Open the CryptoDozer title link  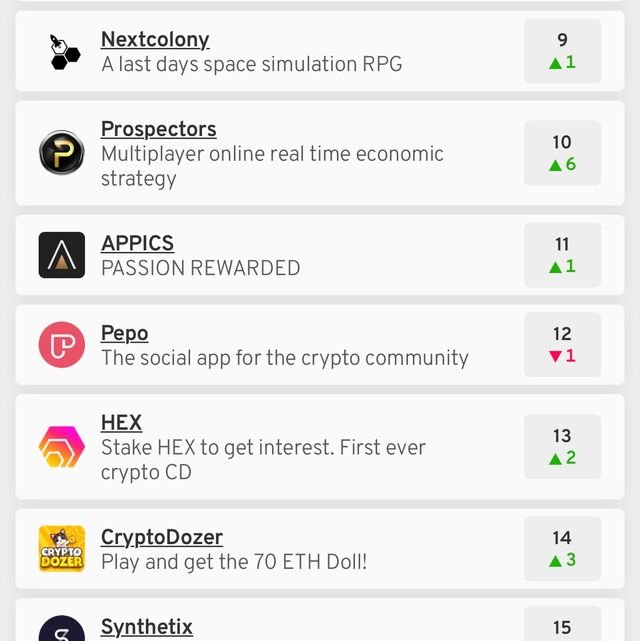point(162,537)
